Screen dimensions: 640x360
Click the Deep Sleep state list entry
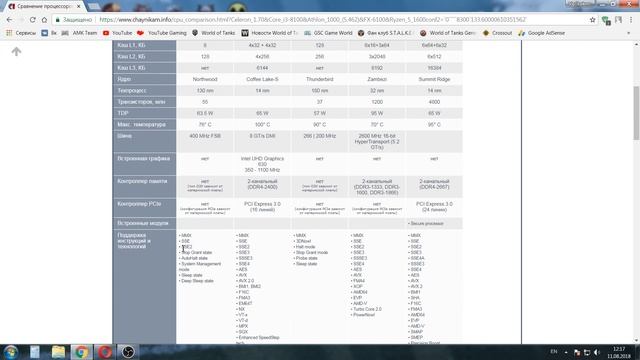[196, 281]
